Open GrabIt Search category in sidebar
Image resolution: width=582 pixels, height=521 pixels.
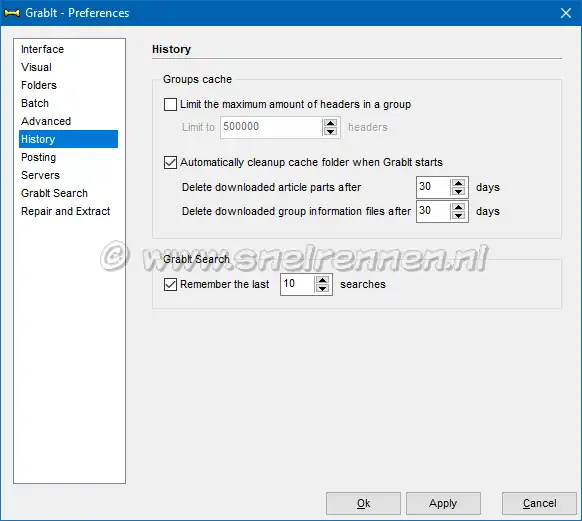click(x=55, y=193)
